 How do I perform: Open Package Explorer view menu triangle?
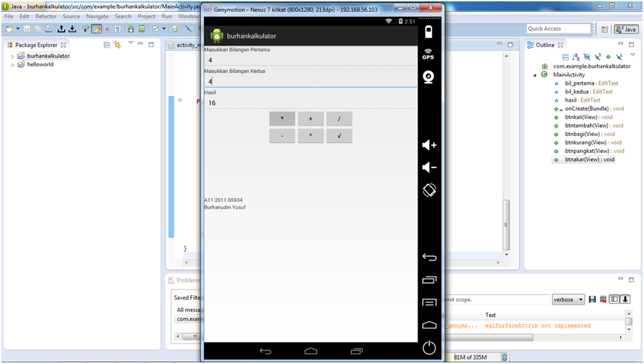130,43
